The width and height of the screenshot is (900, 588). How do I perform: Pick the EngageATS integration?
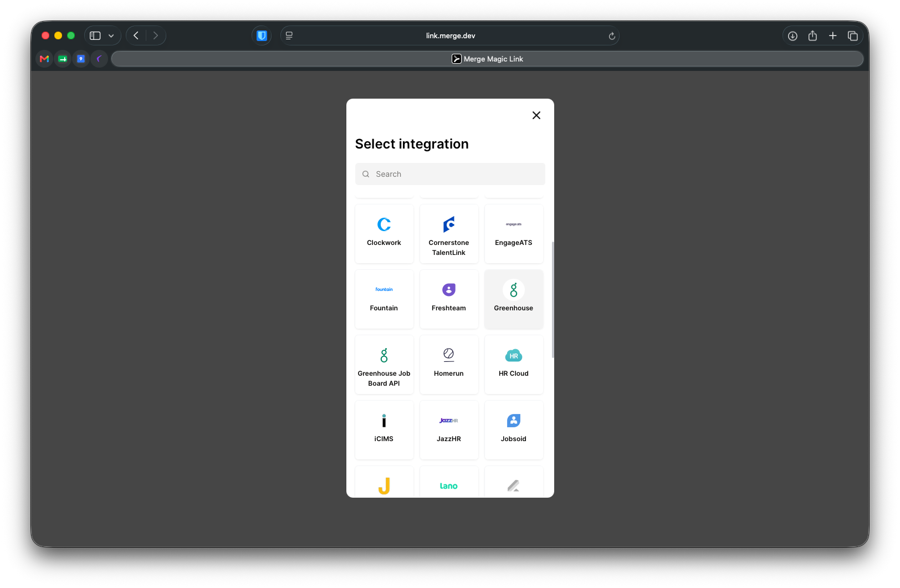tap(514, 234)
